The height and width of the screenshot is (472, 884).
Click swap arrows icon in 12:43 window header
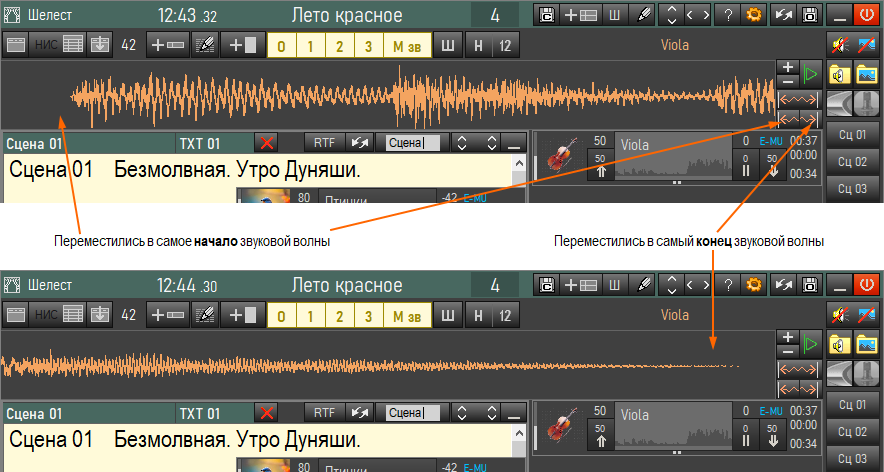[x=783, y=15]
